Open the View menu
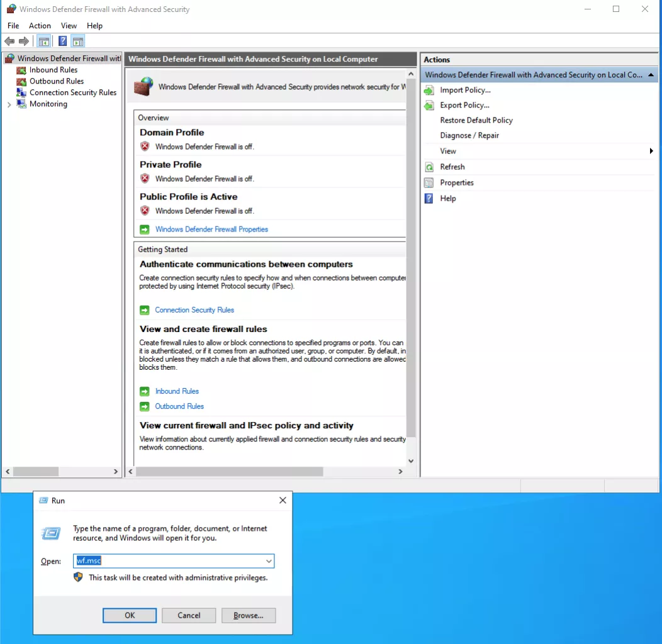 pyautogui.click(x=69, y=26)
